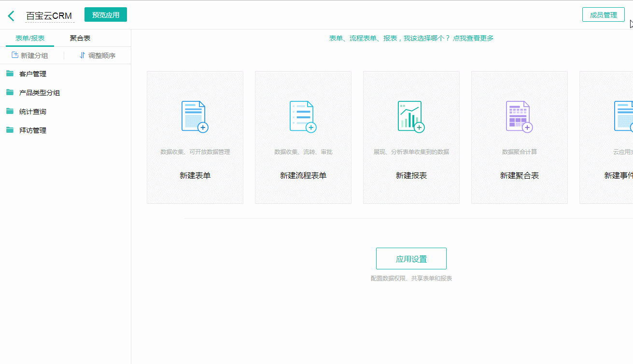Click the 预览应用 button
This screenshot has width=633, height=364.
105,14
